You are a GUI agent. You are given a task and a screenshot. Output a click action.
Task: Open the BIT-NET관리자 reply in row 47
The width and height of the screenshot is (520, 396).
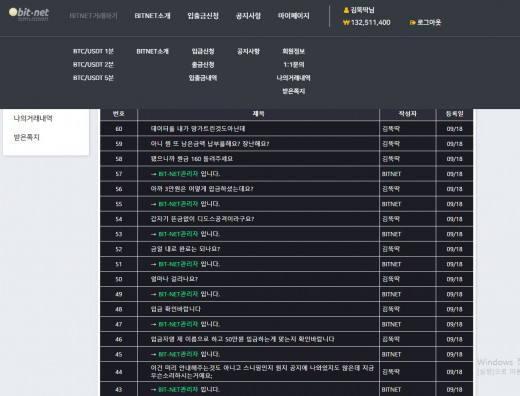point(185,324)
